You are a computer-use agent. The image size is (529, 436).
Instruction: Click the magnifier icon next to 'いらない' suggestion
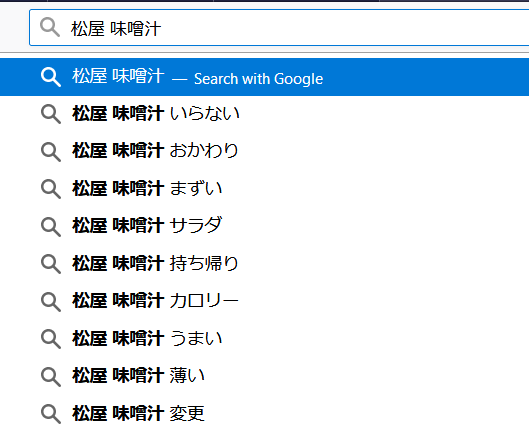click(51, 114)
